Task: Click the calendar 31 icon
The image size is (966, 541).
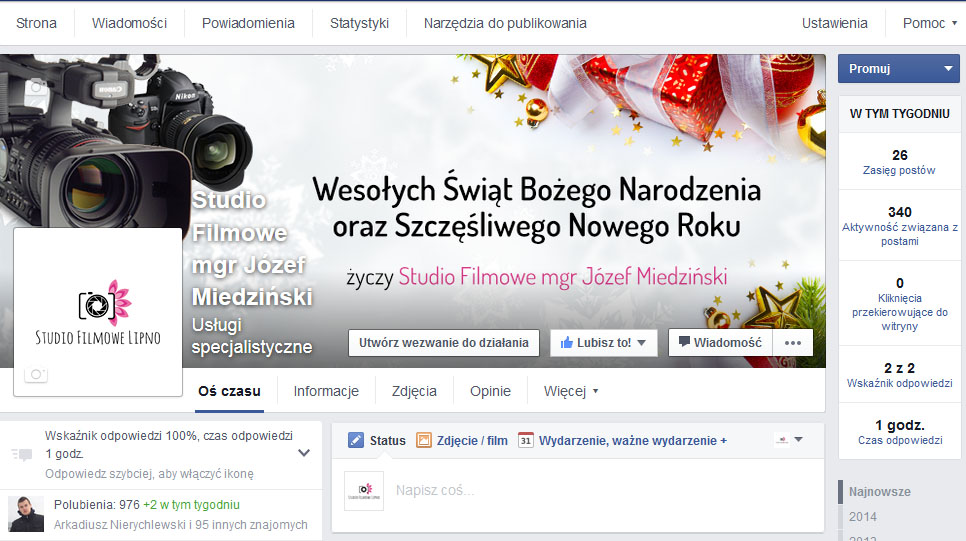Action: [526, 440]
